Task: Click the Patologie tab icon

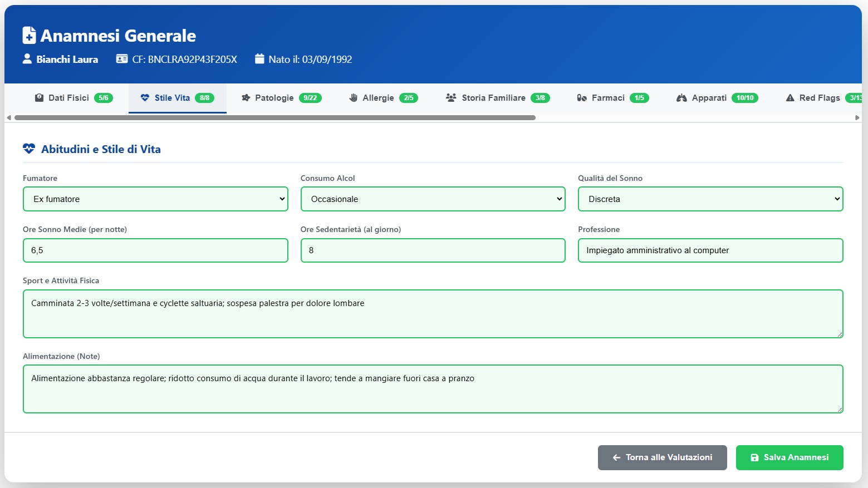Action: pos(246,98)
